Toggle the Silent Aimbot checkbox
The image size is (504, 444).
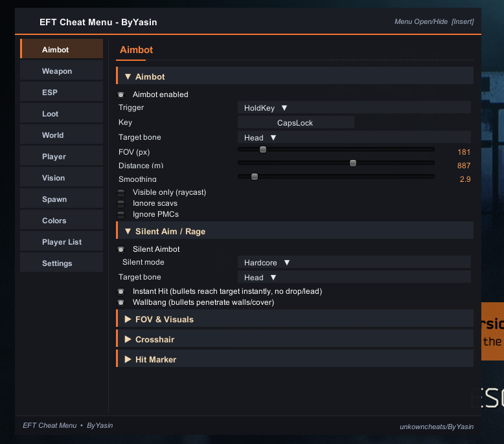[121, 249]
